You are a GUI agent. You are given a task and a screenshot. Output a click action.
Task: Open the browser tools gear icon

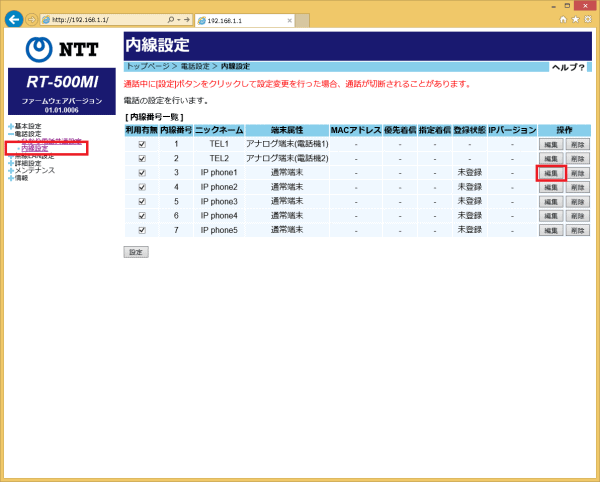(x=588, y=19)
